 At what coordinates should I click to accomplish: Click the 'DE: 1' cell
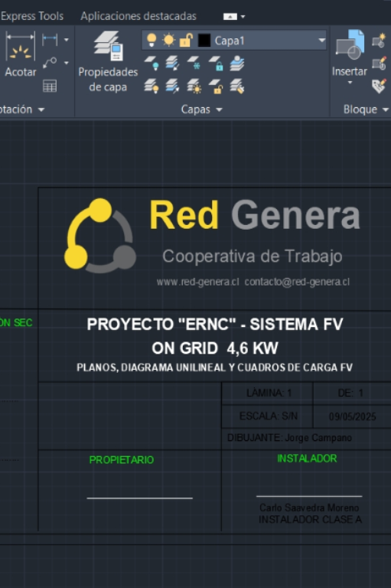click(352, 393)
